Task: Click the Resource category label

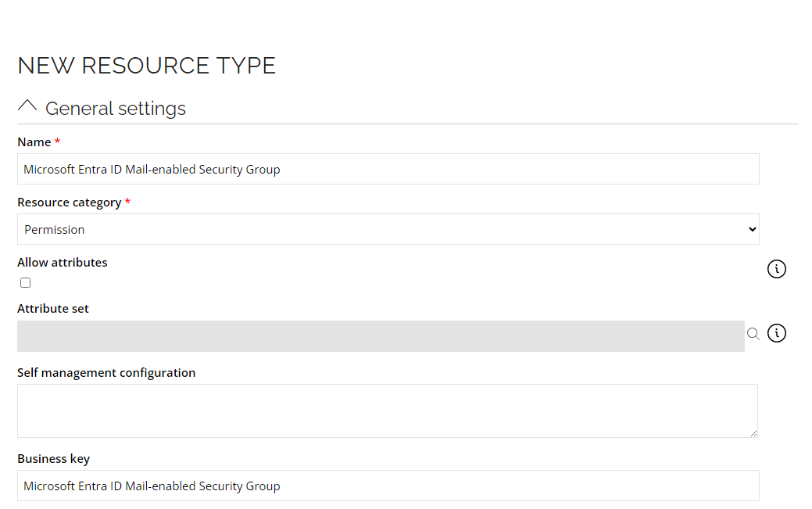Action: tap(70, 203)
